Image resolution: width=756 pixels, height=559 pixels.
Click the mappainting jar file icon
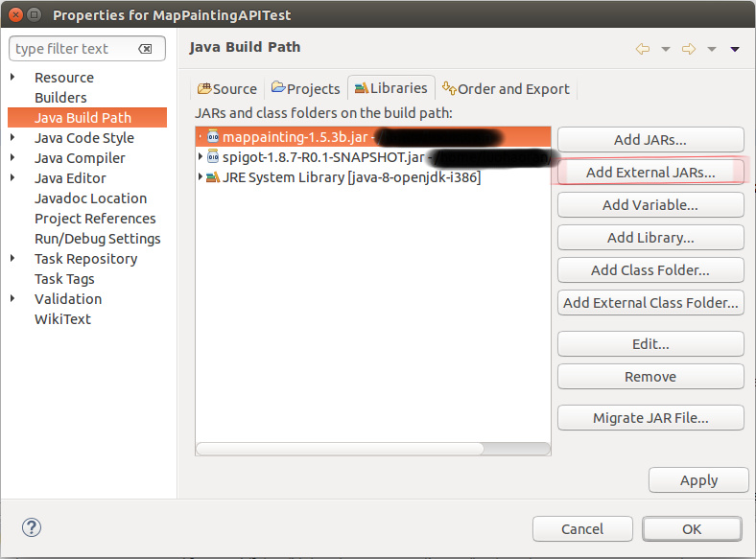[x=213, y=137]
